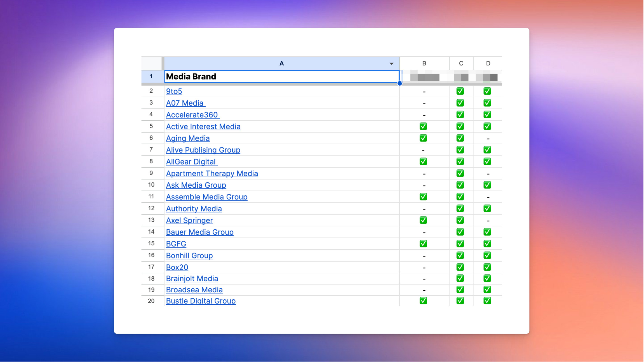Click column D checkmark for Box20
Image resolution: width=644 pixels, height=362 pixels.
point(487,267)
